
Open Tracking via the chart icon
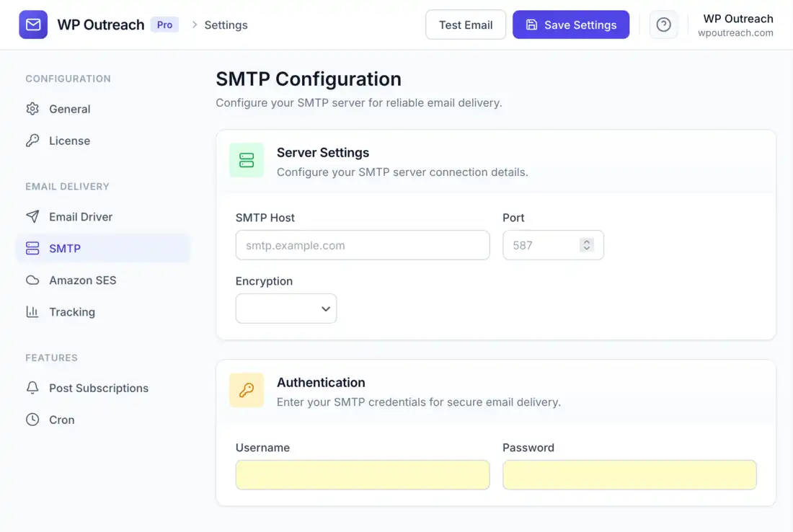32,311
